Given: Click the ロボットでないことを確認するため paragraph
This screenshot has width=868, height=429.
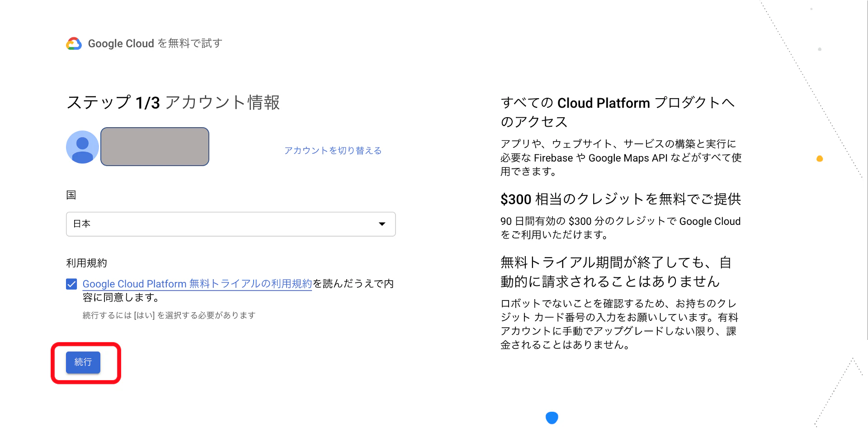Looking at the screenshot, I should 619,324.
